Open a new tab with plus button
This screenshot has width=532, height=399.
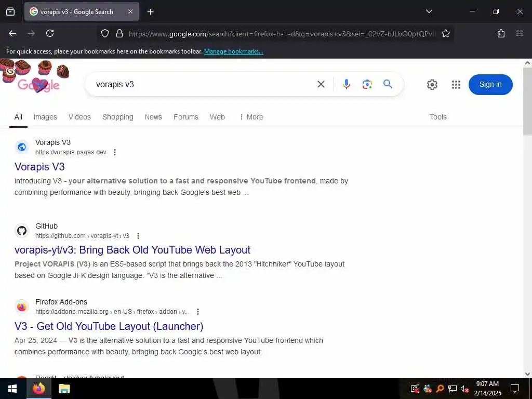pos(150,12)
